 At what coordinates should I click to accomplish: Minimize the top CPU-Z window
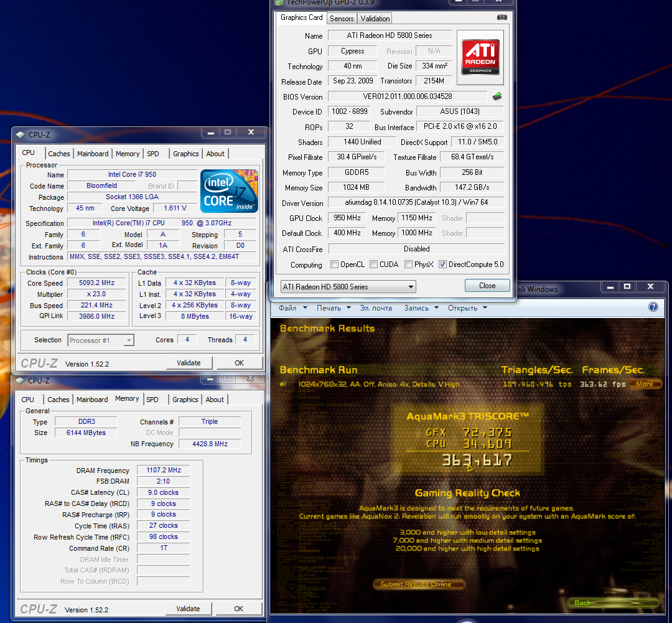(x=210, y=133)
